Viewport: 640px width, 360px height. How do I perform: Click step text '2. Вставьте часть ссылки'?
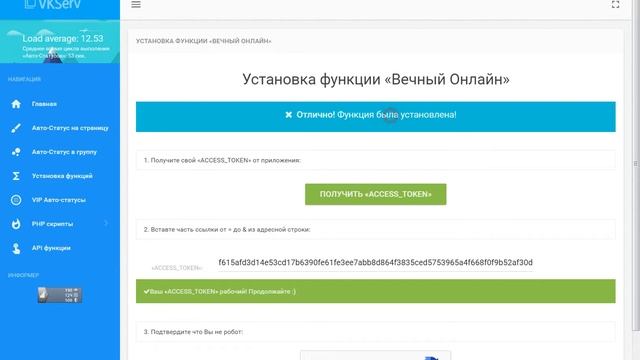point(227,230)
